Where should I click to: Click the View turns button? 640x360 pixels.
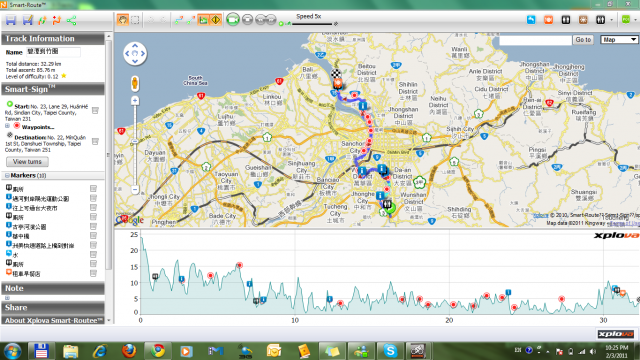(27, 162)
